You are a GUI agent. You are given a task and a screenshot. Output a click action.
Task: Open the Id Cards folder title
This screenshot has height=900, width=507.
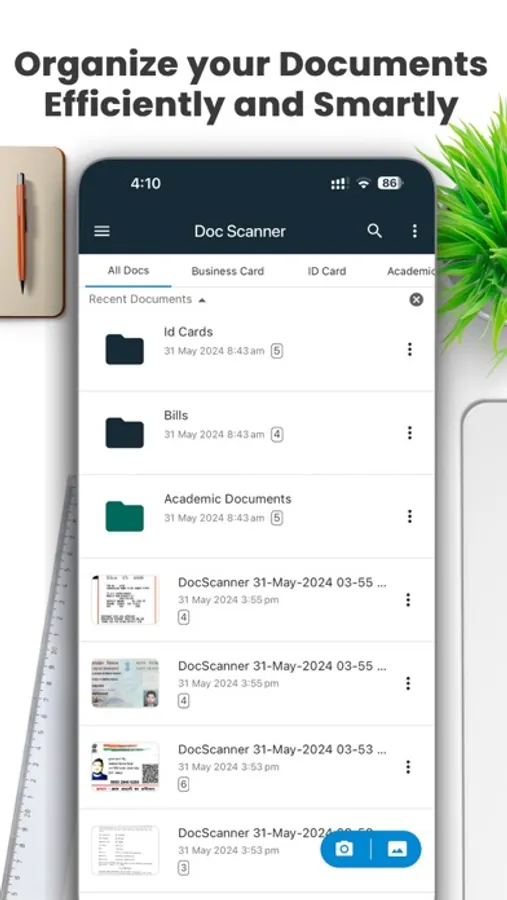[x=188, y=332]
